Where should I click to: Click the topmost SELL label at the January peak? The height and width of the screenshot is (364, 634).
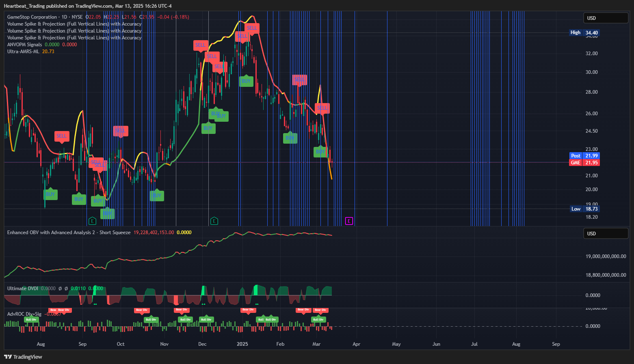tap(252, 28)
